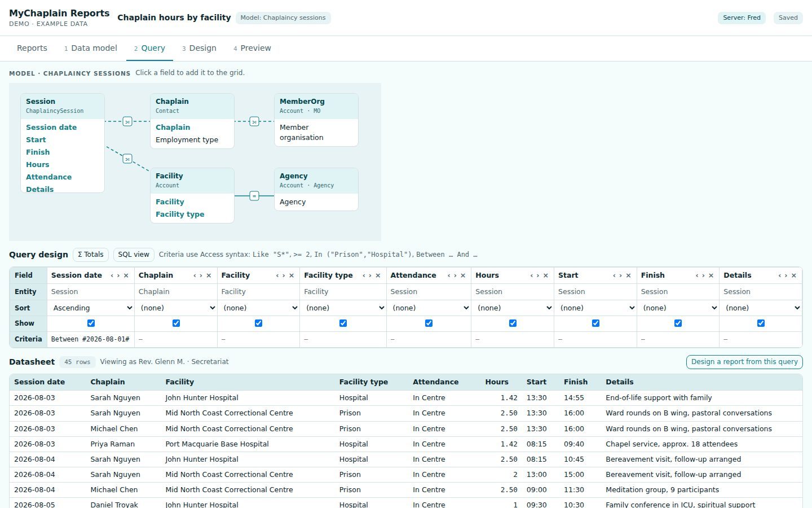Uncheck Show for Session date column
Viewport: 812px width, 508px height.
click(x=91, y=323)
